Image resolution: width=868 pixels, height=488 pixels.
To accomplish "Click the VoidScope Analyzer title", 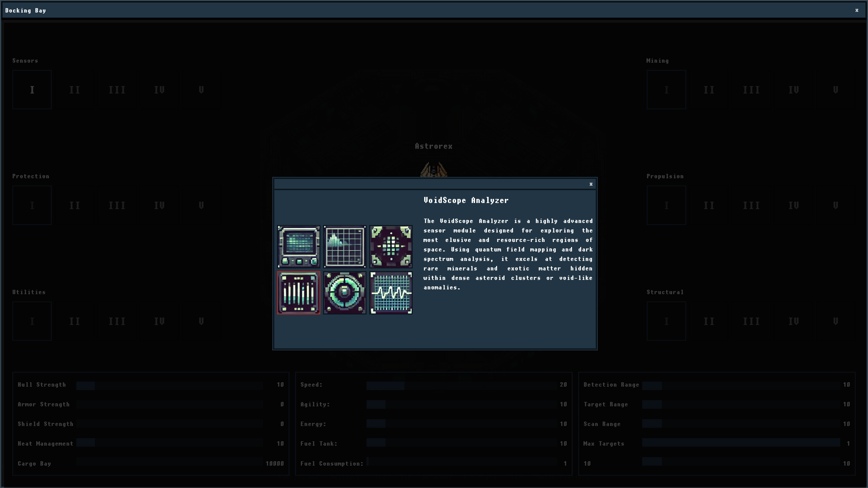I will pyautogui.click(x=467, y=200).
